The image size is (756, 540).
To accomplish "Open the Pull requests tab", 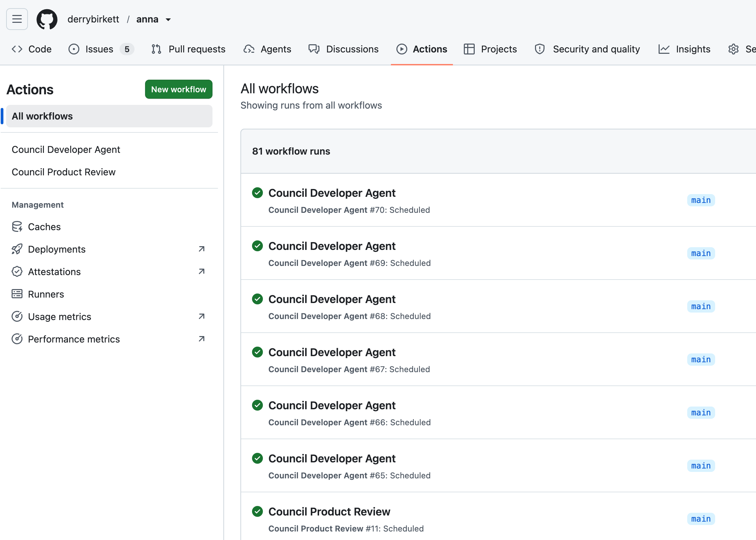I will pos(188,49).
